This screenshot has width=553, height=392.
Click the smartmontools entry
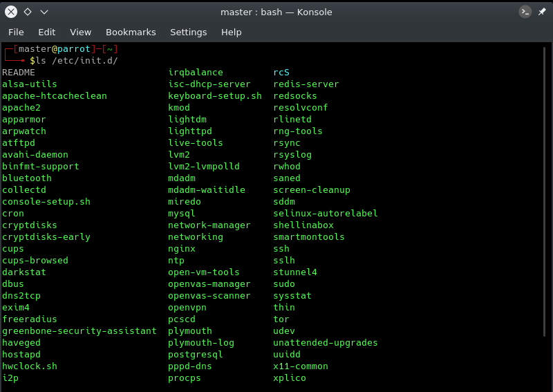point(309,236)
